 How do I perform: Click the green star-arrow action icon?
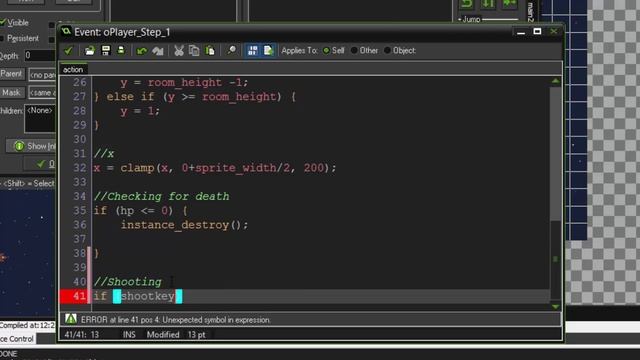[x=509, y=4]
